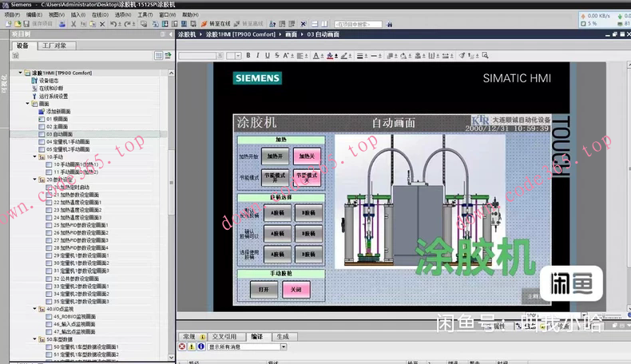This screenshot has width=631, height=364.
Task: Apply Bold formatting in editor toolbar
Action: [248, 56]
